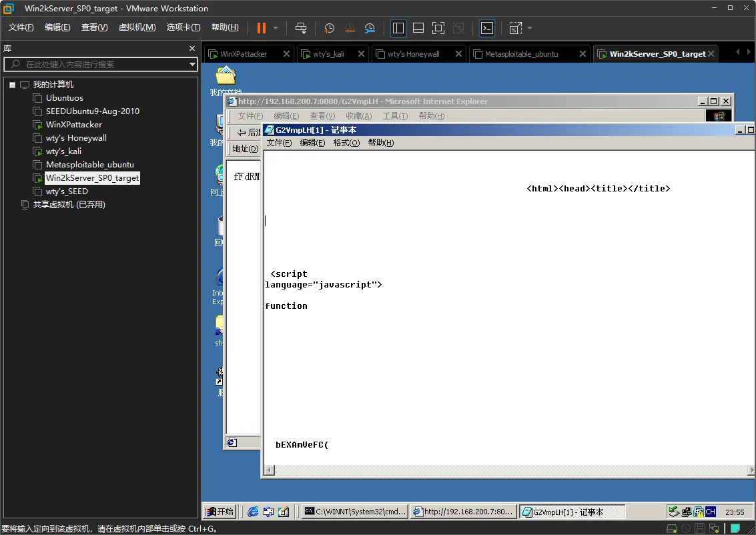Take a snapshot of this virtual machine
The width and height of the screenshot is (756, 535).
330,28
